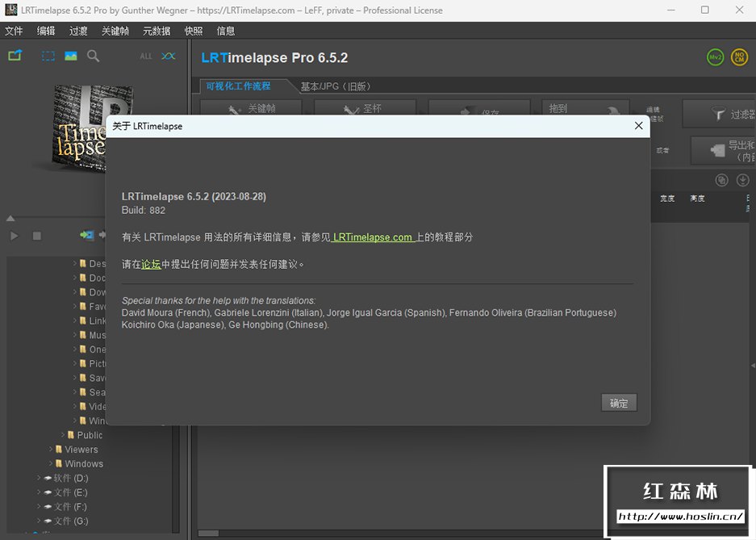756x540 pixels.
Task: Open the 过渡 menu
Action: 78,31
